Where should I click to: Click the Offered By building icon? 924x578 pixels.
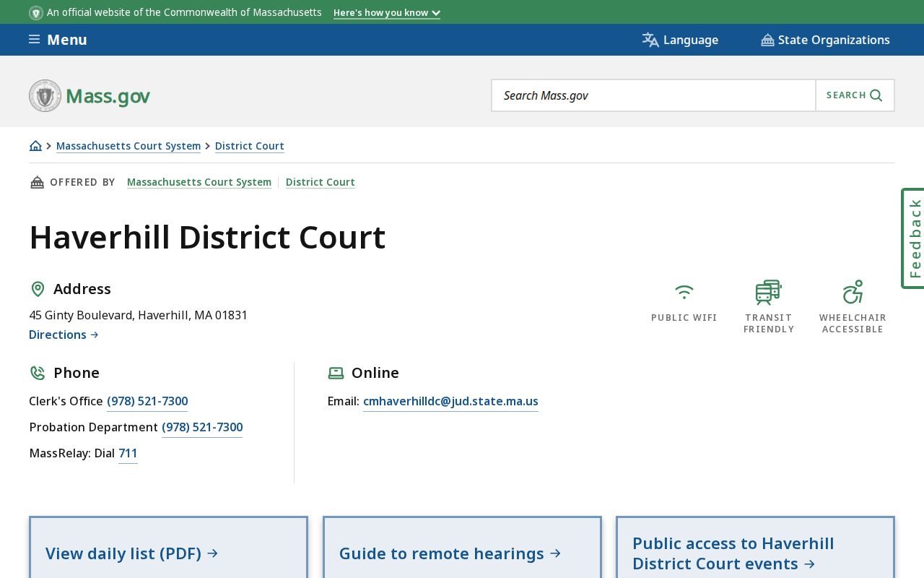point(37,182)
